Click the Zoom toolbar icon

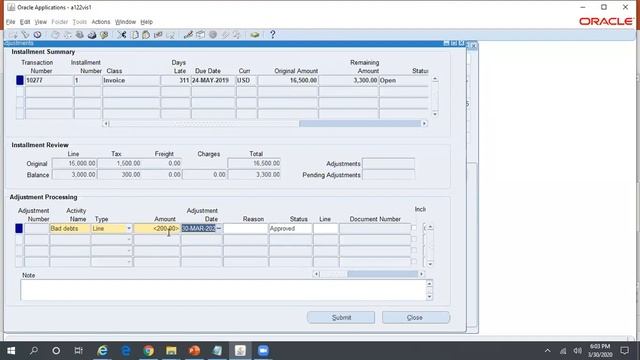200,35
